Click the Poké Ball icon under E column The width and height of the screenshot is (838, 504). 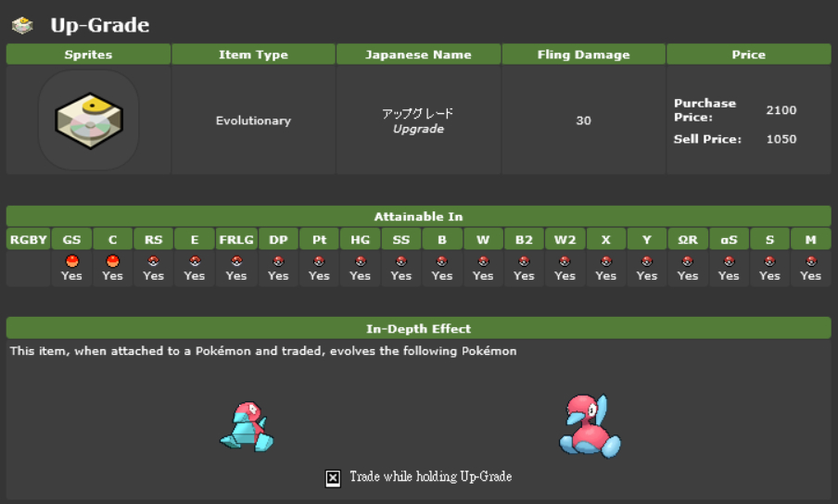(x=195, y=261)
